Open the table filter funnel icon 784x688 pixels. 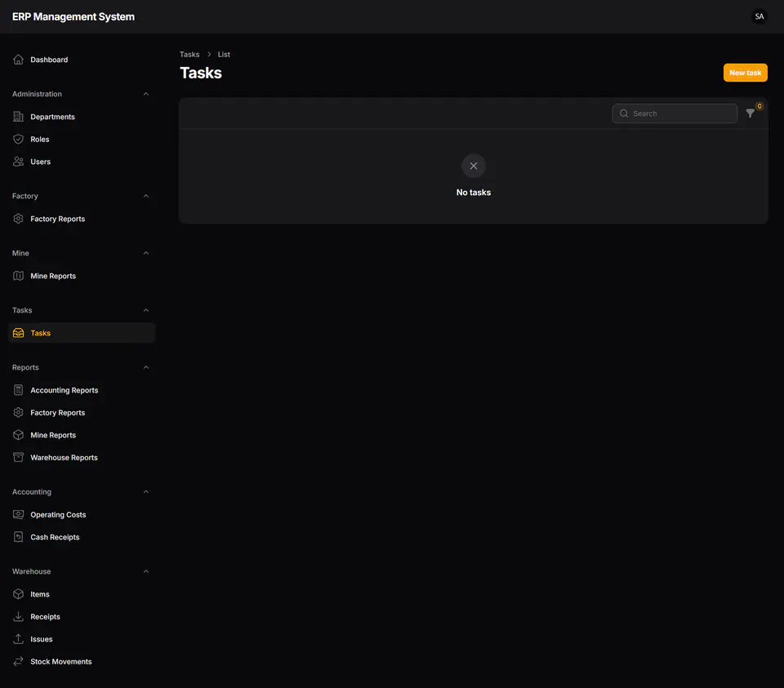click(750, 113)
